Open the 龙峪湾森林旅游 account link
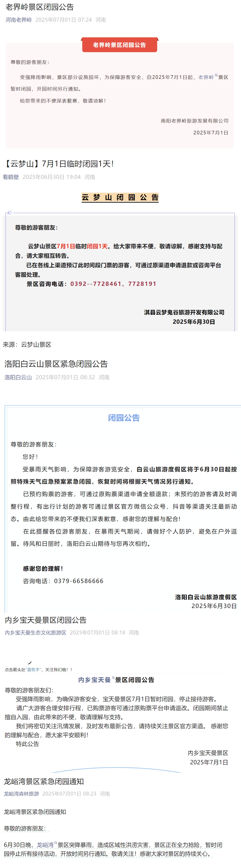The height and width of the screenshot is (868, 241). [x=21, y=794]
